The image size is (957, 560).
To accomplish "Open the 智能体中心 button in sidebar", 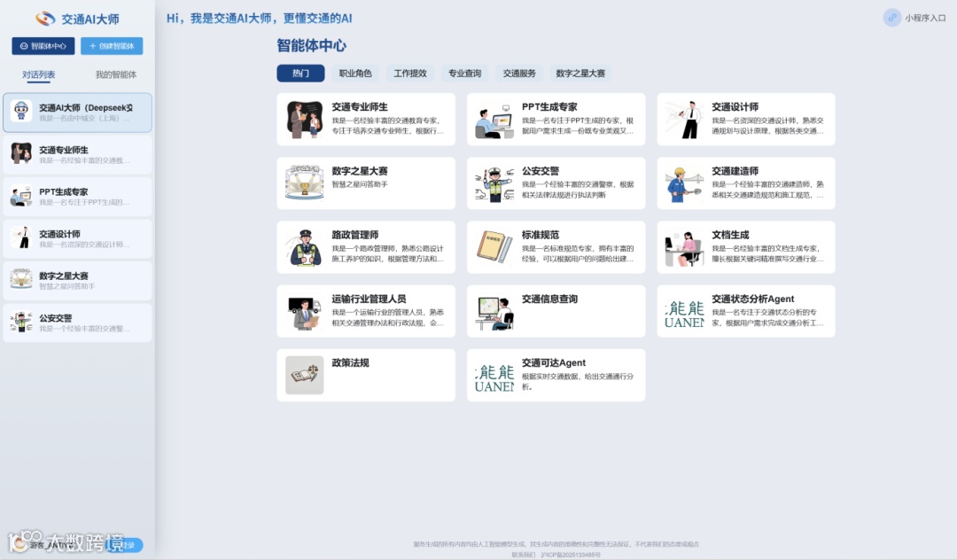I will pyautogui.click(x=43, y=46).
